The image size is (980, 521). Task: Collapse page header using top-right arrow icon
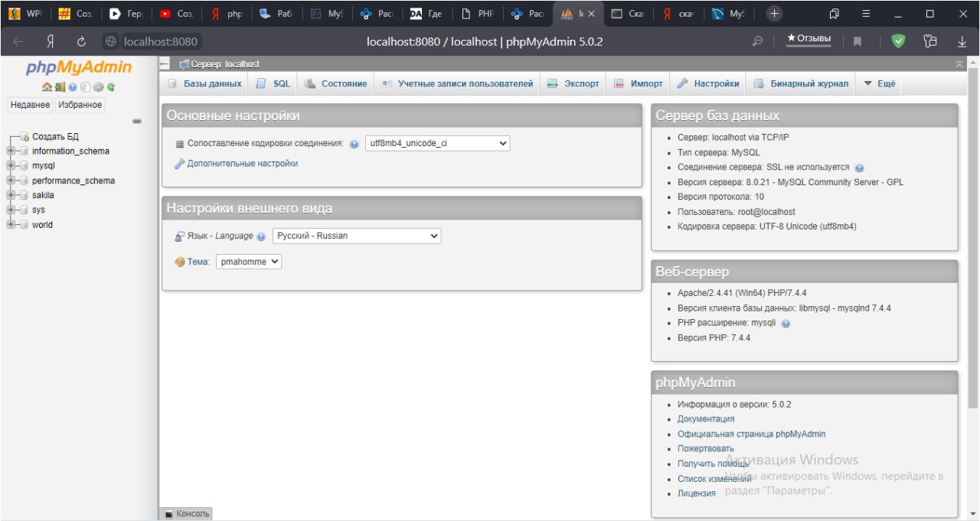click(959, 64)
